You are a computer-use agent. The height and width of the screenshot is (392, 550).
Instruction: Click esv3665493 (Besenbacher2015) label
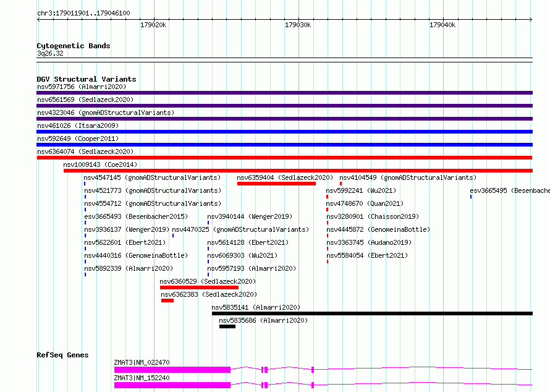(x=136, y=216)
